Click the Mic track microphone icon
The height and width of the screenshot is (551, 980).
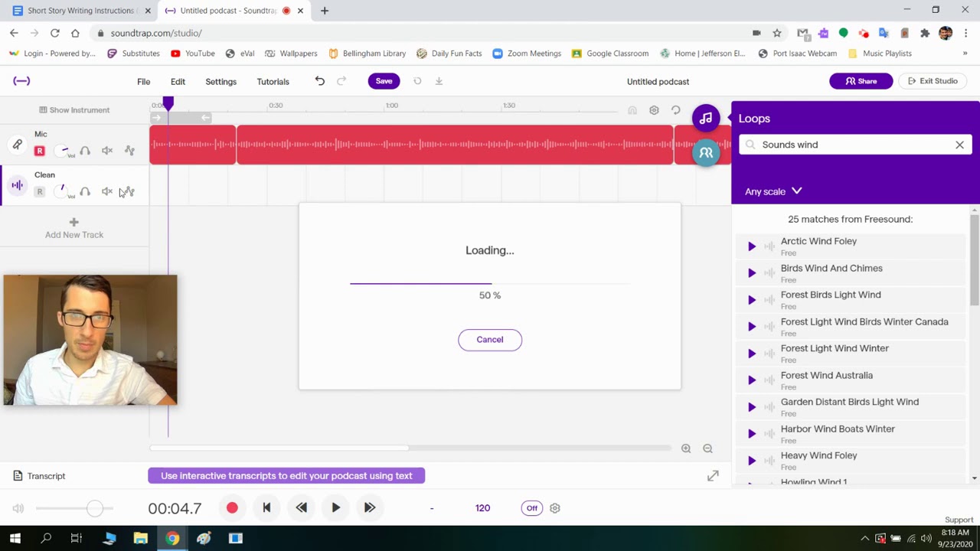17,144
